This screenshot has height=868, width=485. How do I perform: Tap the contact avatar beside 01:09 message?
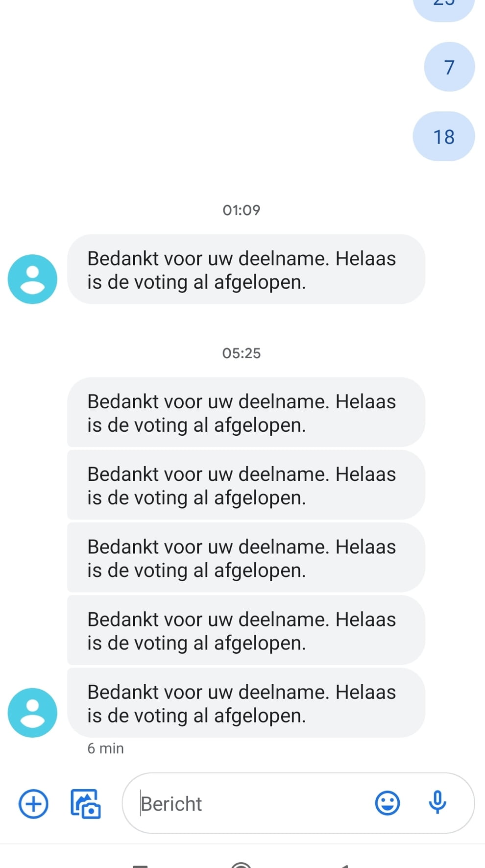click(x=32, y=279)
